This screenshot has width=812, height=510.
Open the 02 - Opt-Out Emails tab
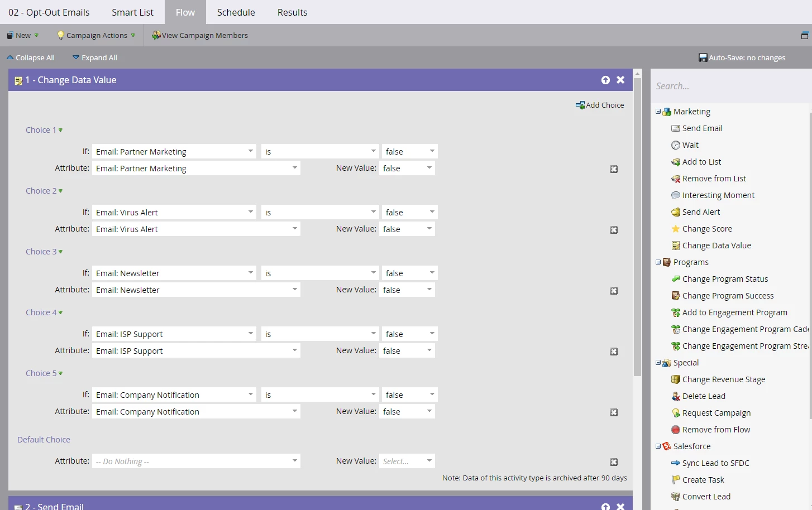(x=49, y=12)
